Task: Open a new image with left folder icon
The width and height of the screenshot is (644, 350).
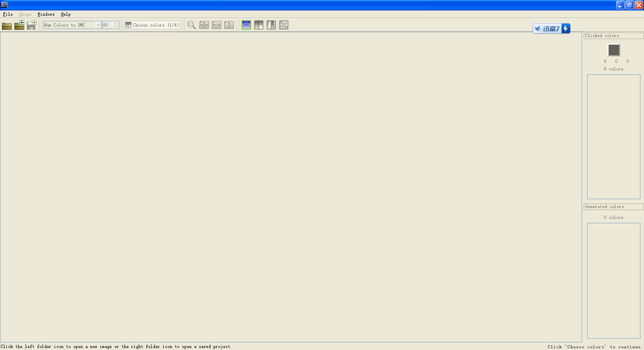Action: 7,26
